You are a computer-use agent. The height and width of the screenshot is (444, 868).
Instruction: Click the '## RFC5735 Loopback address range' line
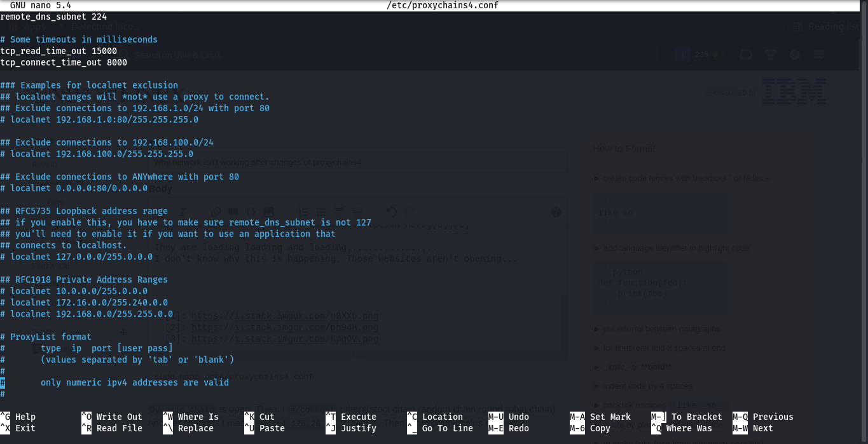pyautogui.click(x=84, y=211)
